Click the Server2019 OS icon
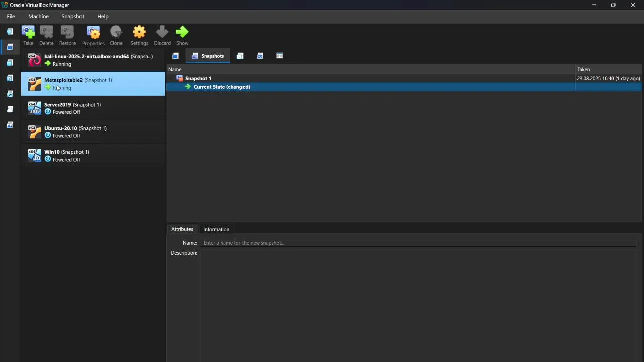 [x=34, y=108]
